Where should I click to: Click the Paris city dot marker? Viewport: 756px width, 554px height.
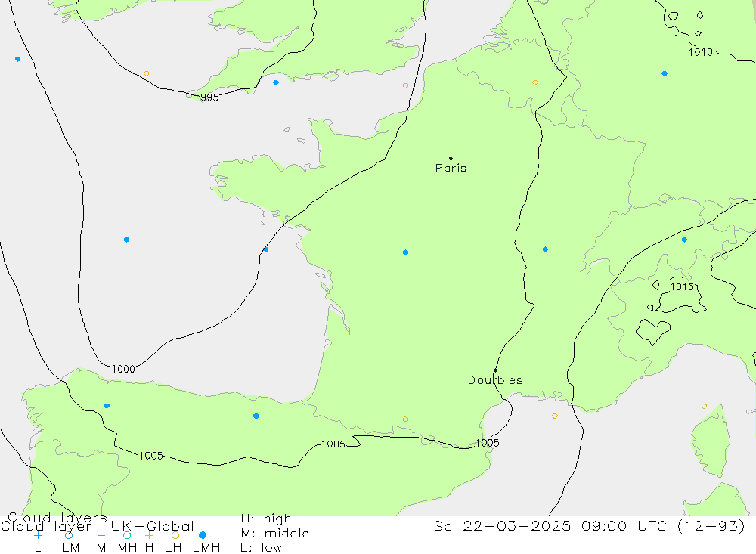(451, 158)
